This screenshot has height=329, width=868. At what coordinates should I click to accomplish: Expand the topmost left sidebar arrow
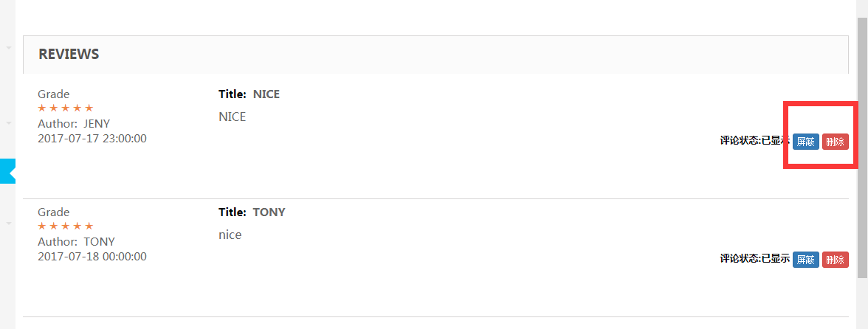(x=9, y=48)
